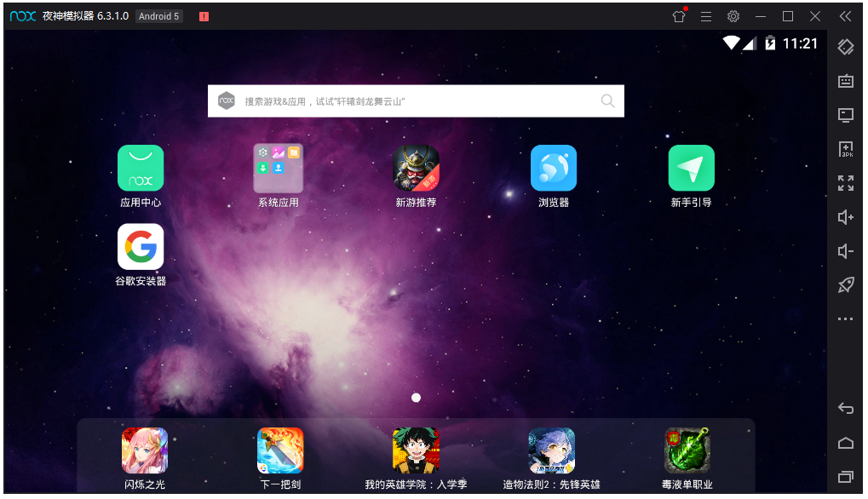Click the rotate screen sidebar icon
The image size is (868, 499).
845,47
